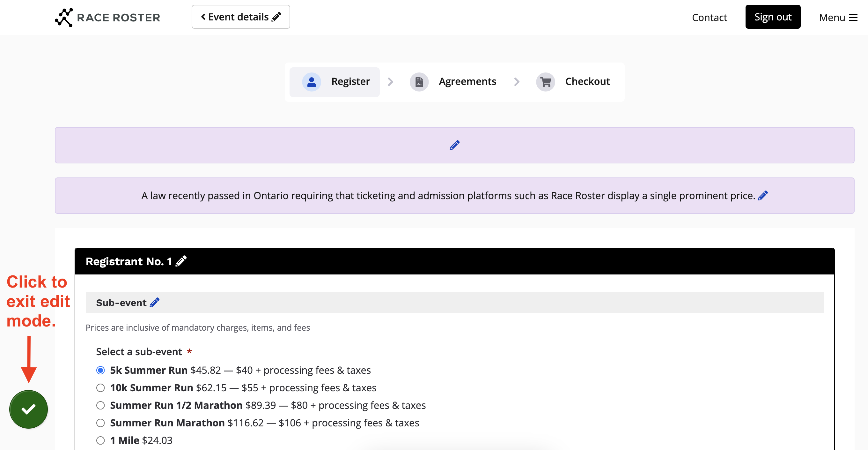
Task: Edit the Ontario law notice via its pencil icon
Action: pyautogui.click(x=762, y=196)
